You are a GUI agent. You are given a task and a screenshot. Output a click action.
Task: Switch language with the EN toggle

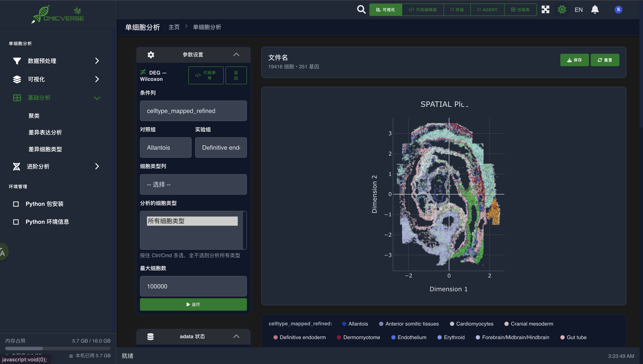coord(578,9)
